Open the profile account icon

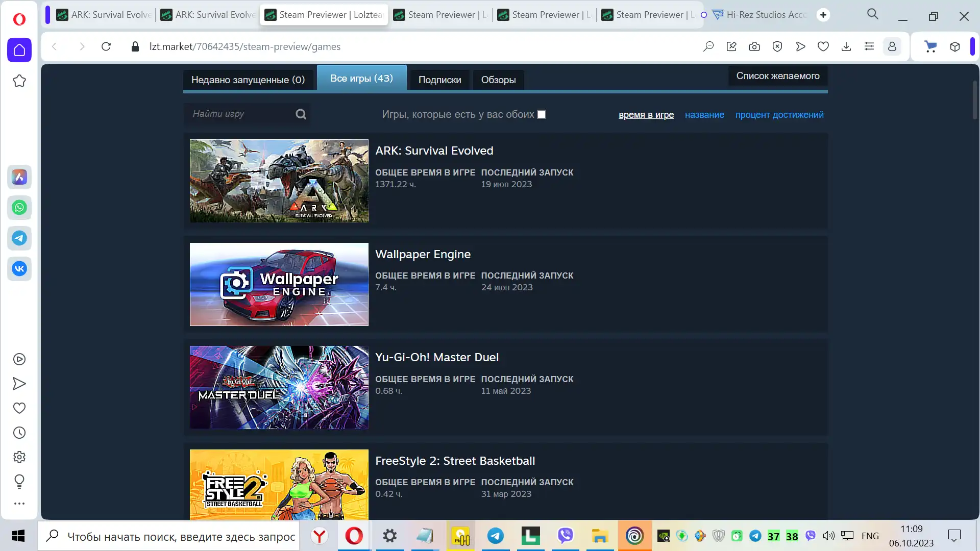(x=892, y=46)
